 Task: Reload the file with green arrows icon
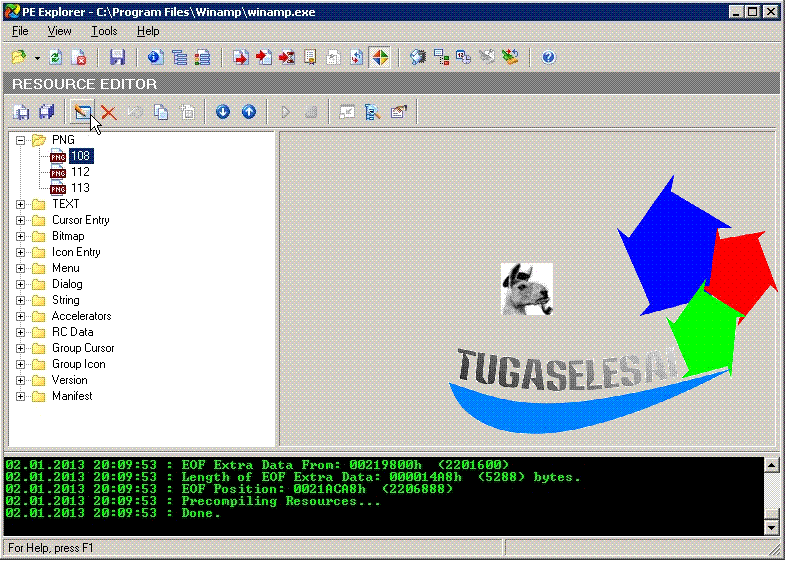(x=56, y=57)
